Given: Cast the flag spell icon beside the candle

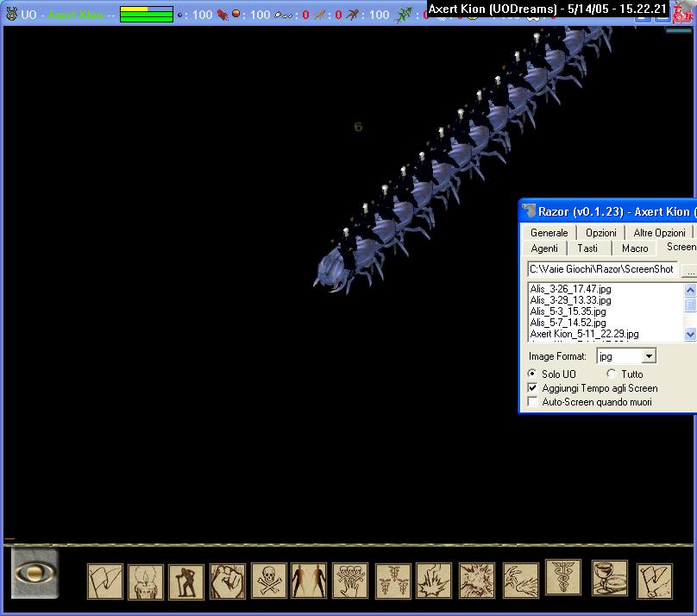Looking at the screenshot, I should pos(105,581).
